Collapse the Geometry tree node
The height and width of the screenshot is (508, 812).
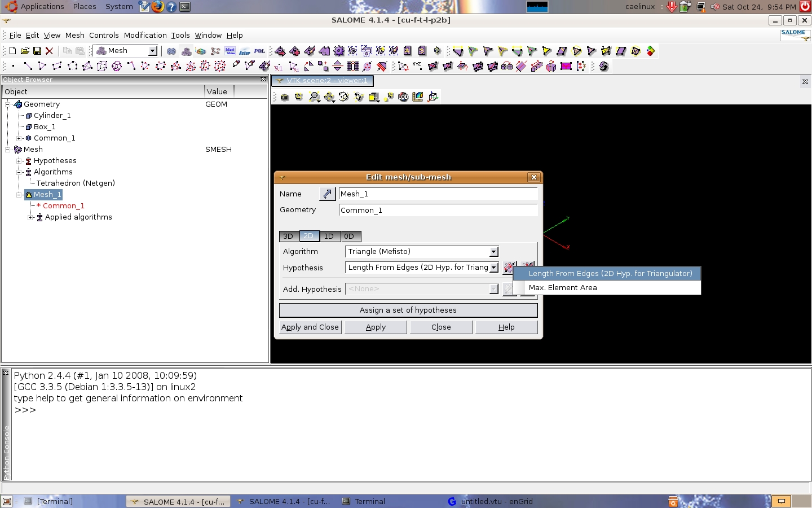coord(8,104)
